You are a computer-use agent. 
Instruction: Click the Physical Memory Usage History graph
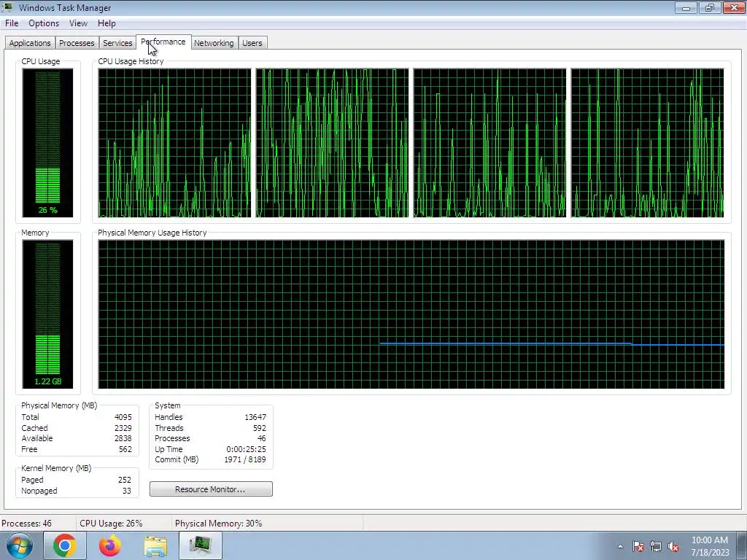(x=411, y=314)
